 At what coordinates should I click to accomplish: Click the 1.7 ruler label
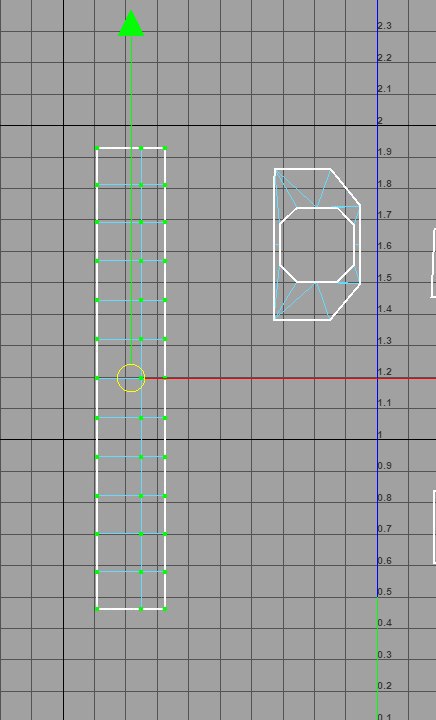pyautogui.click(x=385, y=214)
